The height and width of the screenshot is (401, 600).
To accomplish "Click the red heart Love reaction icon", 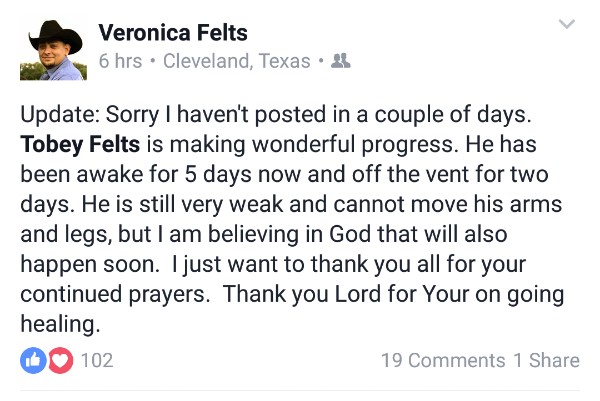I will [60, 360].
